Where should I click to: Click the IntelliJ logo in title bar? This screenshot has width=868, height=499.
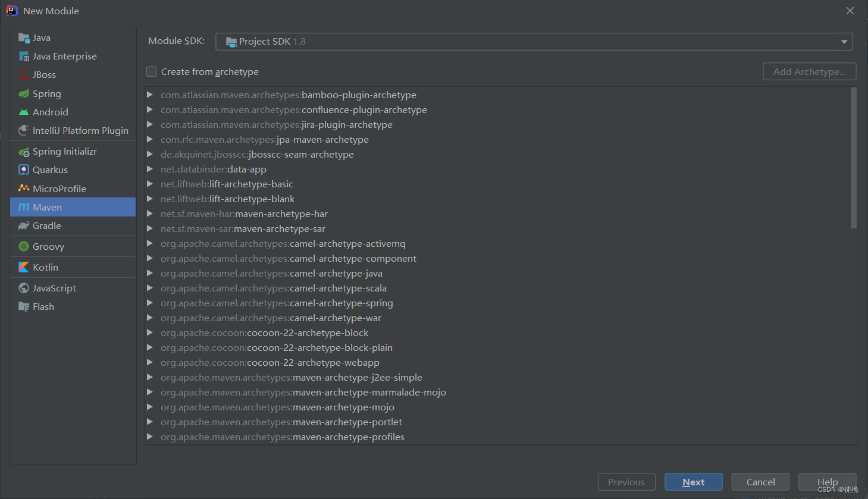click(x=11, y=11)
